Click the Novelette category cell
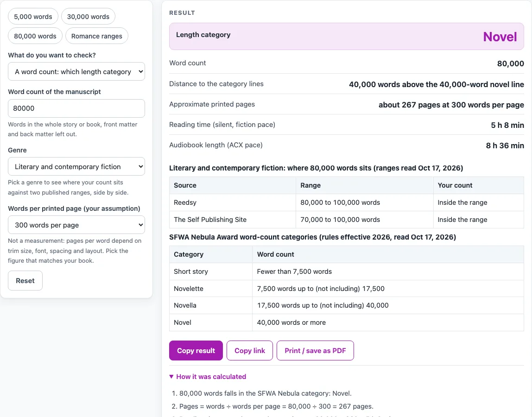The image size is (532, 417). [211, 289]
